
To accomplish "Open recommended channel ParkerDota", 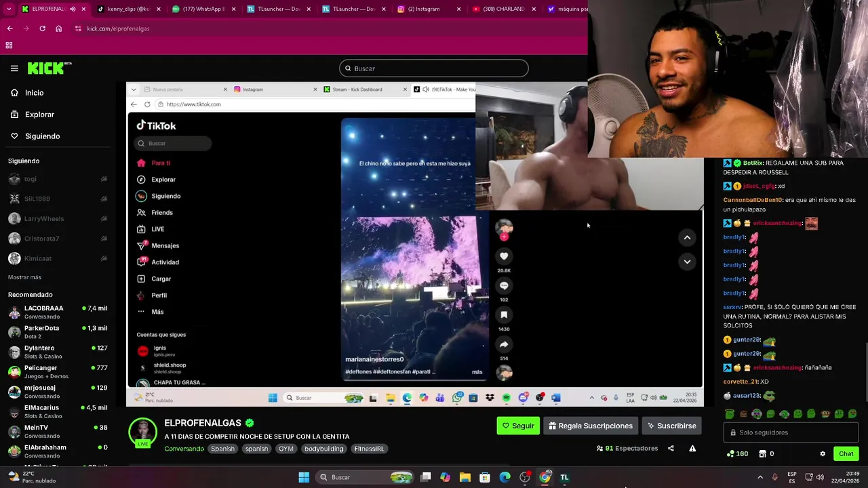I will (58, 331).
